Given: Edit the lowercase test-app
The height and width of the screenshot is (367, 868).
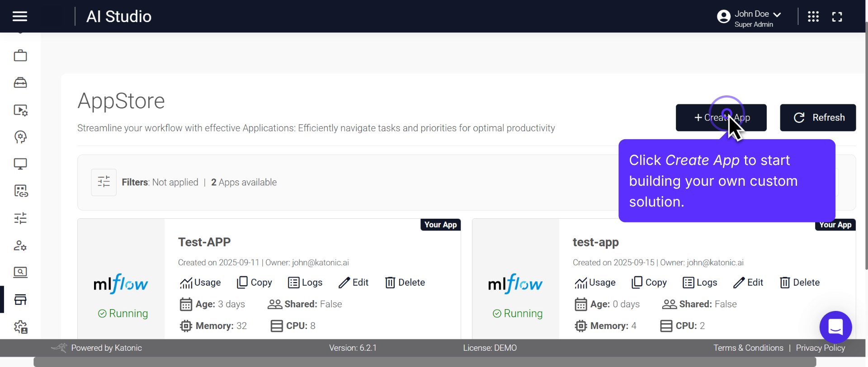Looking at the screenshot, I should coord(748,282).
